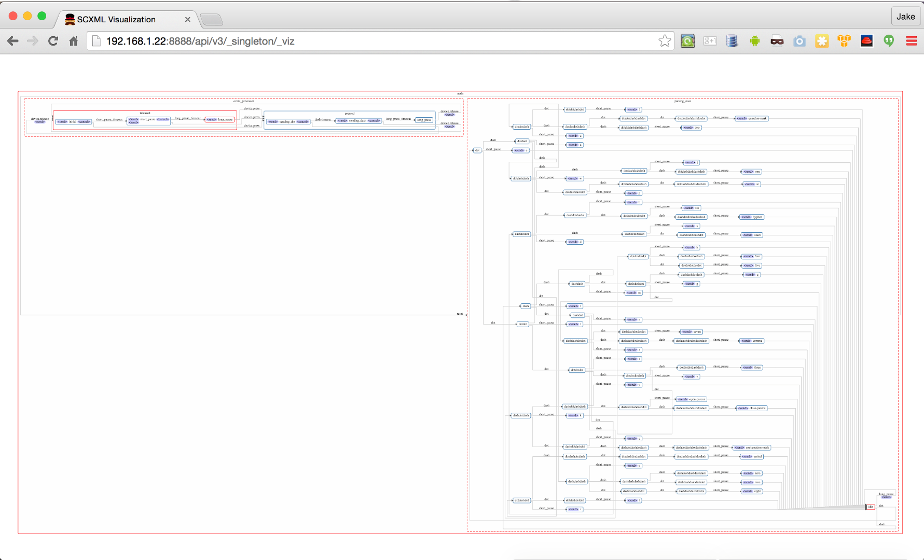Click the incognito mask extension icon

pos(777,41)
